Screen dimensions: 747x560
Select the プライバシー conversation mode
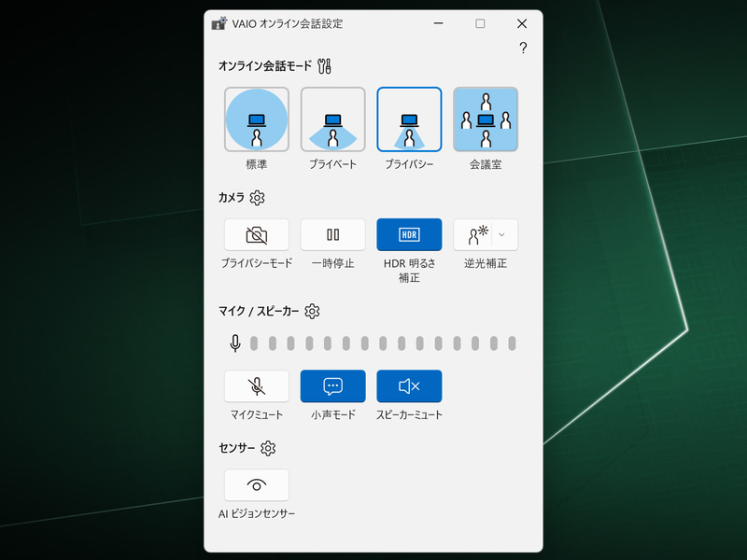click(409, 119)
